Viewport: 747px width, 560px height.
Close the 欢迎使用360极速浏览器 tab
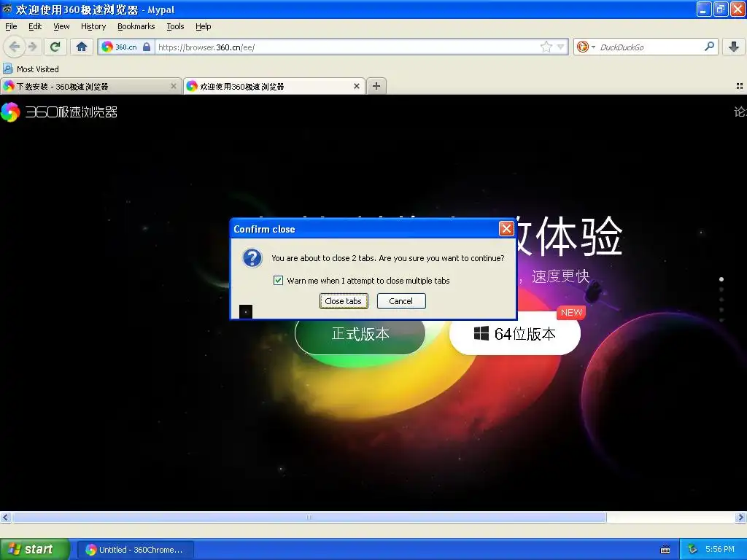point(356,86)
